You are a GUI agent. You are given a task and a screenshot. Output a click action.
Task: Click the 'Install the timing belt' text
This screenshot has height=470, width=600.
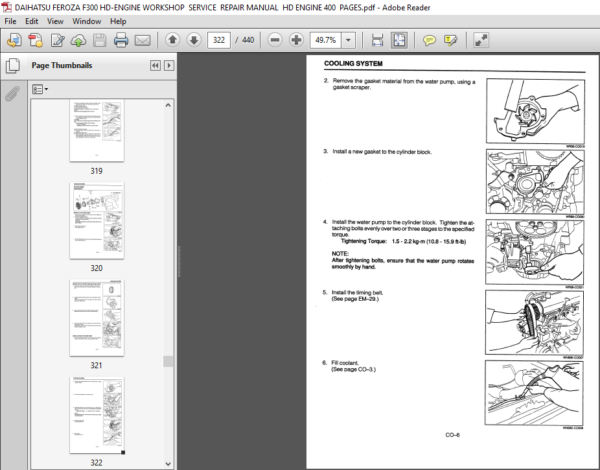point(357,292)
